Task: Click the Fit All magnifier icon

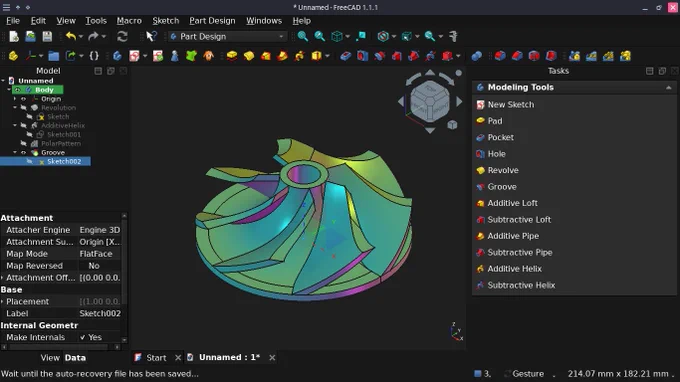Action: tap(303, 36)
